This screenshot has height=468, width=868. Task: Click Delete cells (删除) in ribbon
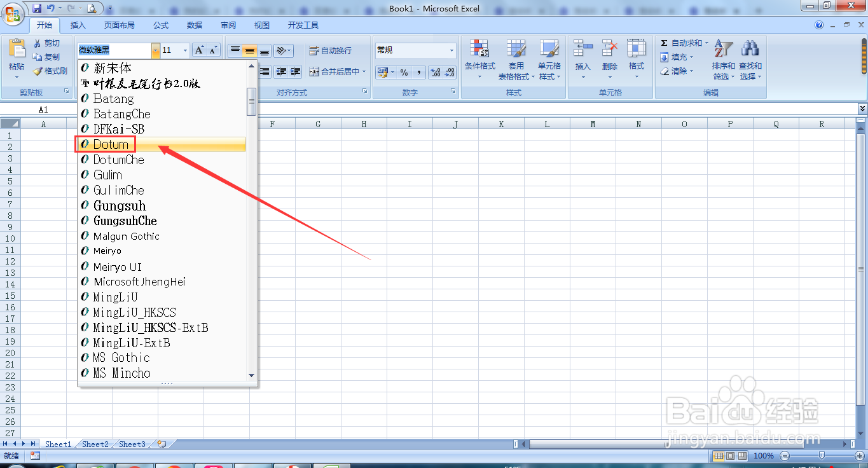pos(610,59)
